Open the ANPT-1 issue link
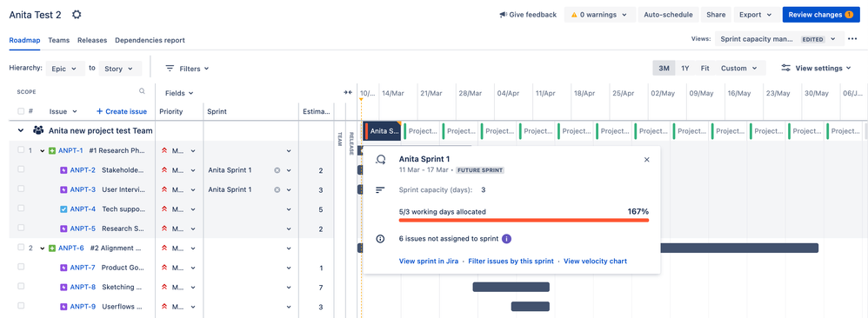The height and width of the screenshot is (318, 868). 70,150
